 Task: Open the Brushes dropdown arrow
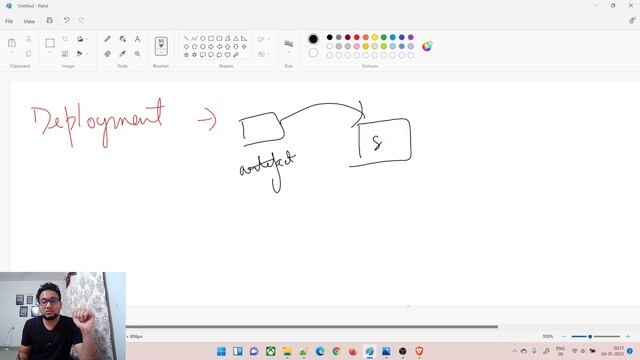click(161, 53)
